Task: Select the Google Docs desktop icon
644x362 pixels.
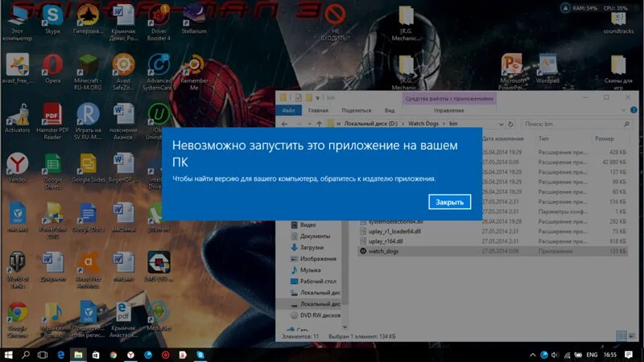Action: 88,217
